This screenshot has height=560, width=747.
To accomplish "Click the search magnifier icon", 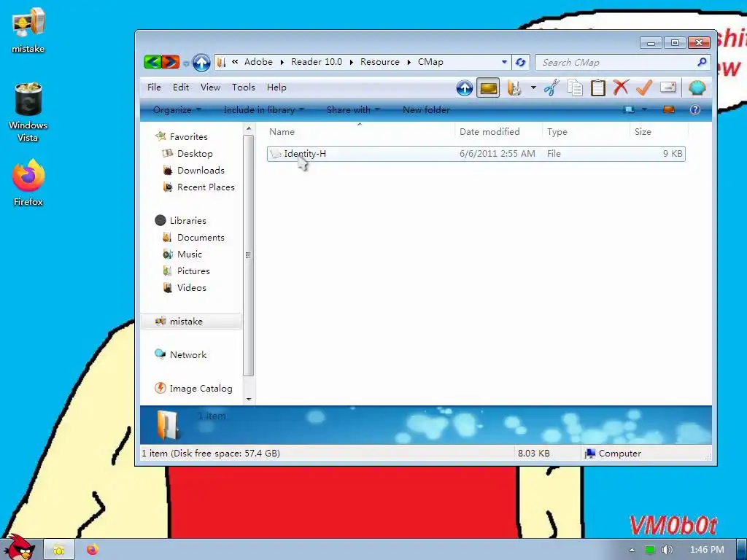I will coord(701,62).
